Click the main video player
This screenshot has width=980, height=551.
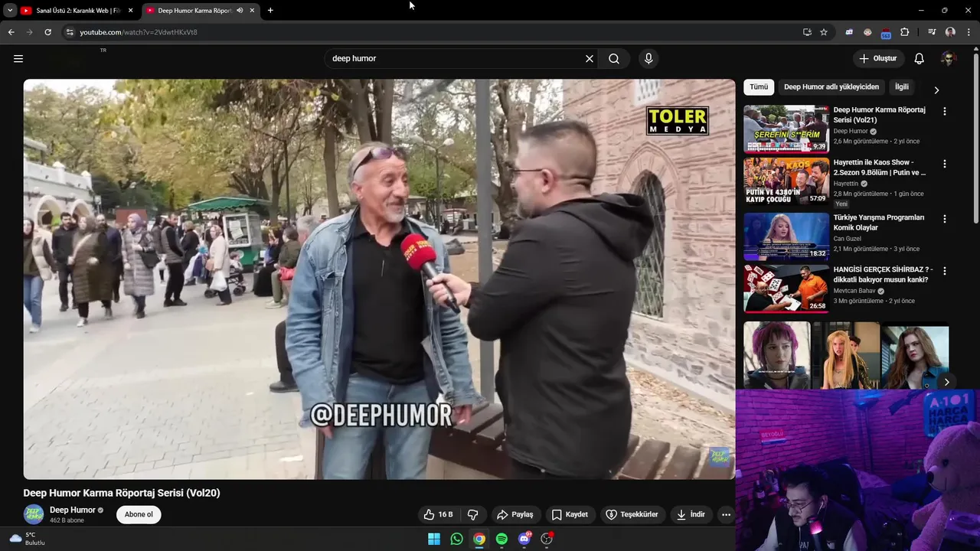pos(379,279)
